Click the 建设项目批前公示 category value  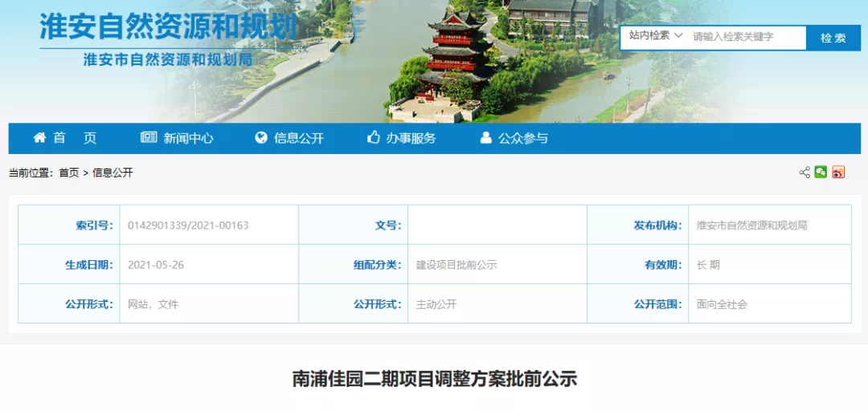[457, 264]
